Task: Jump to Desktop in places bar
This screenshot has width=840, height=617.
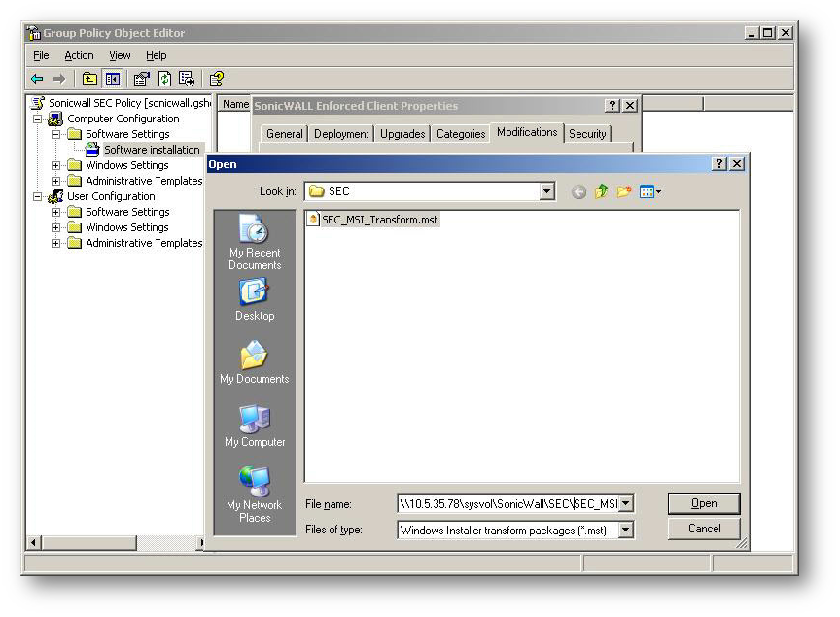Action: 254,299
